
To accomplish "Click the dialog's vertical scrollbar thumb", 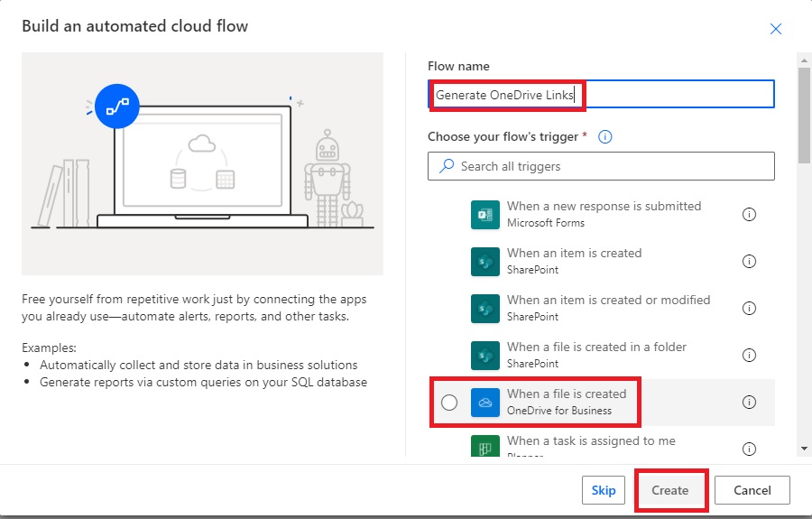I will 804,116.
